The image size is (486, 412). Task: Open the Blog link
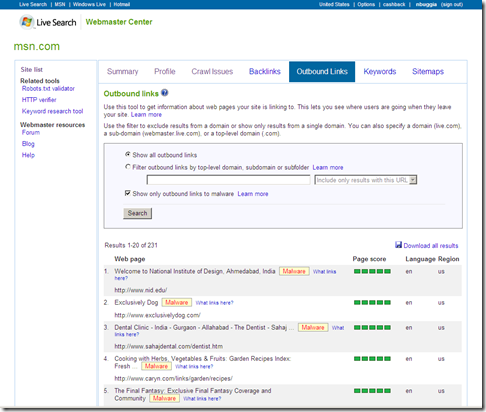point(28,144)
